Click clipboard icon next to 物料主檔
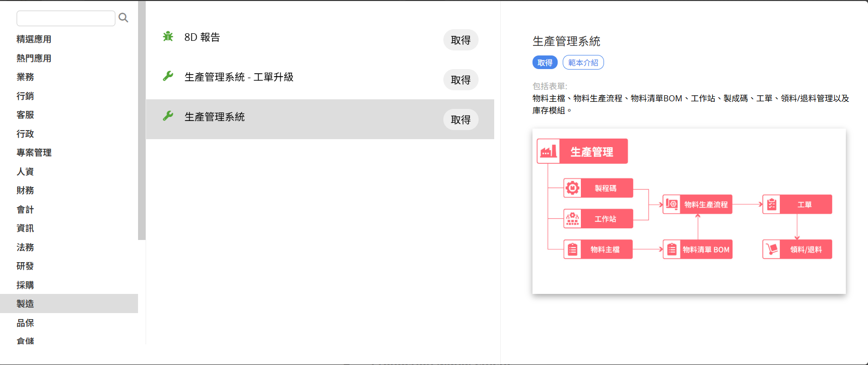Viewport: 868px width, 365px height. point(572,250)
